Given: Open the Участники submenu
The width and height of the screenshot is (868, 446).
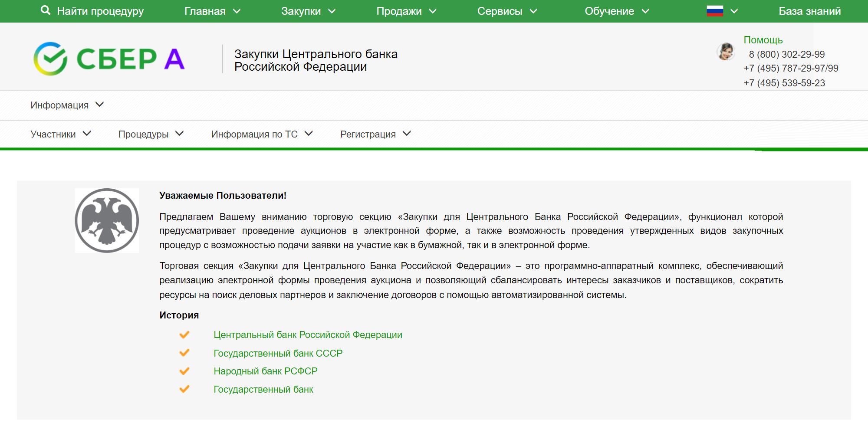Looking at the screenshot, I should (x=53, y=134).
